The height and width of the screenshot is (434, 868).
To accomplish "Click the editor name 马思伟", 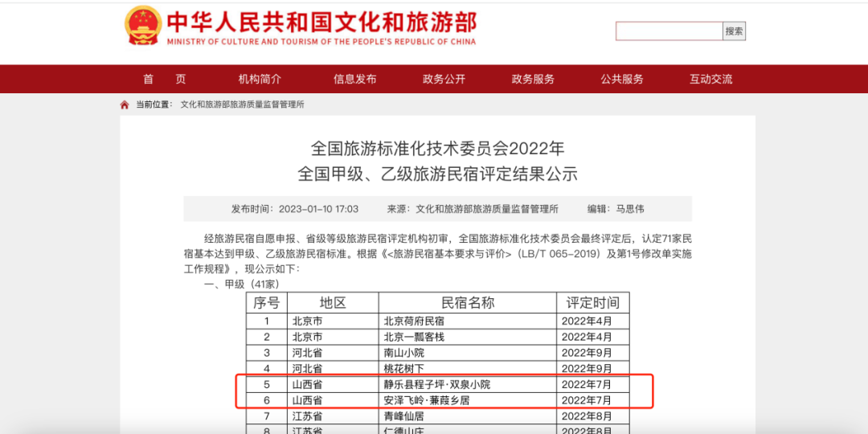I will 630,209.
